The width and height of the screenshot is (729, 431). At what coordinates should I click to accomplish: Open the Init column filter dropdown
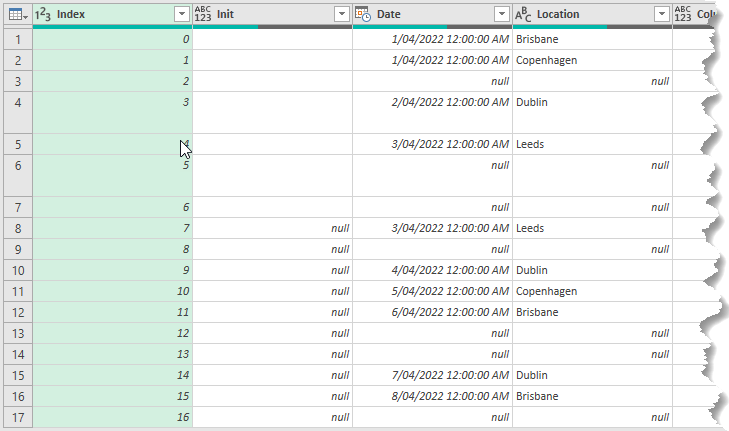click(x=342, y=14)
